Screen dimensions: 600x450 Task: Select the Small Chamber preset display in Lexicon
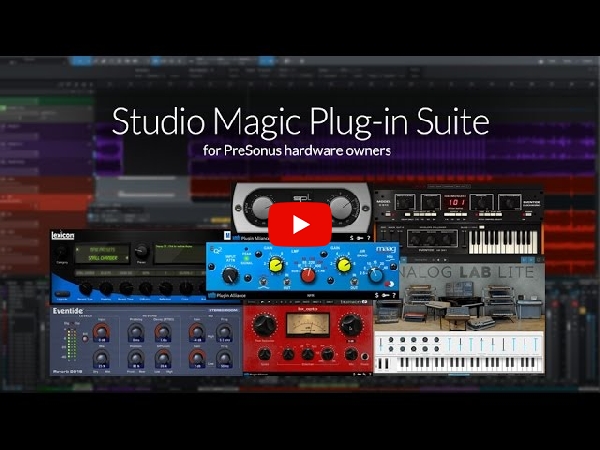pos(102,254)
